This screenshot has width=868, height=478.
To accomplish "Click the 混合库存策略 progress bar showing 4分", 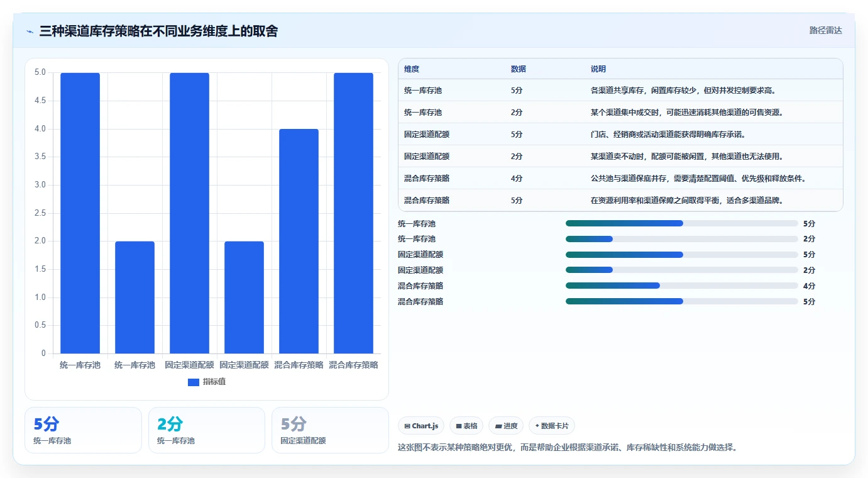I will tap(681, 286).
